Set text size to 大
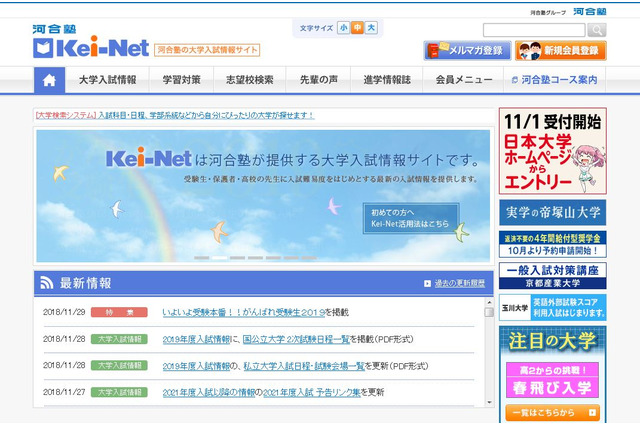The image size is (640, 426). pos(371,28)
